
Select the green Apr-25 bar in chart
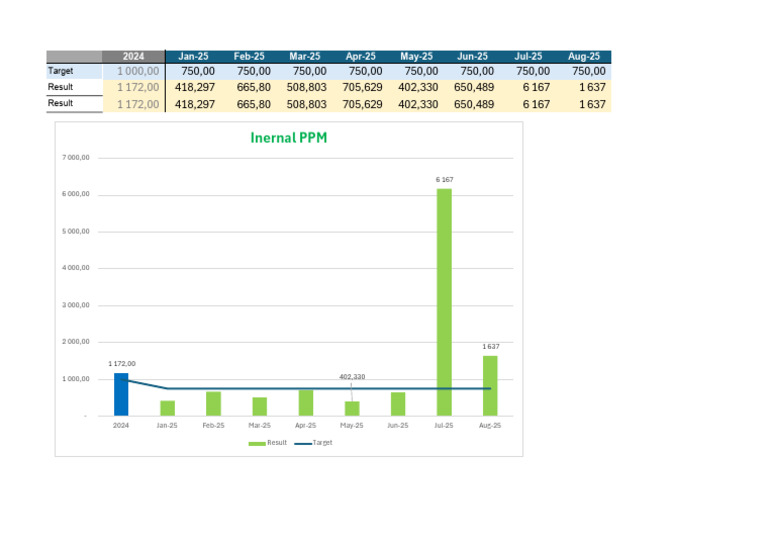[x=306, y=403]
